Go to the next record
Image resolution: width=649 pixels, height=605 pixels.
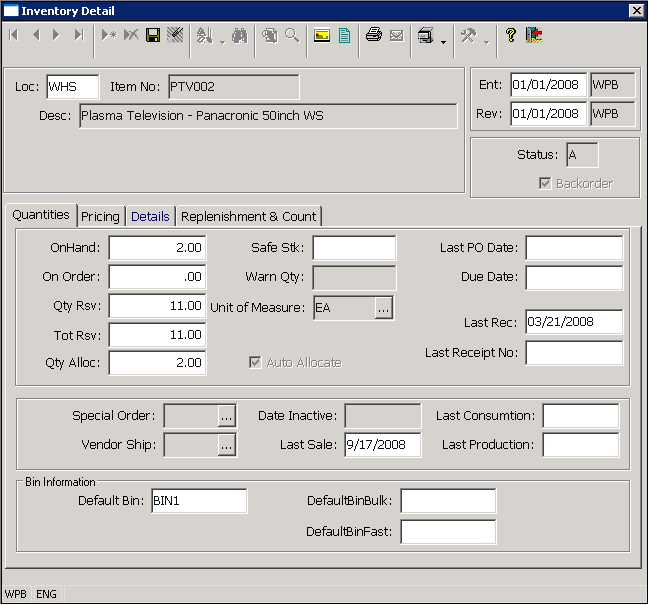pos(56,35)
